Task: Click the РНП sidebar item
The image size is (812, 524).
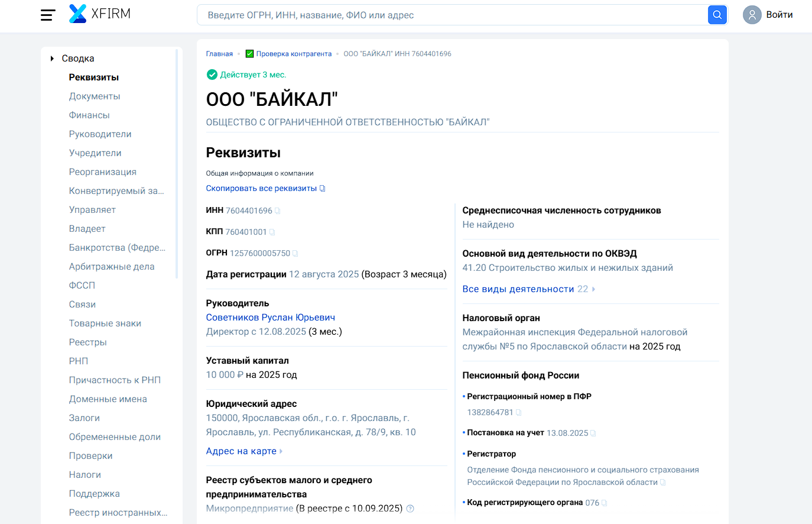Action: (78, 361)
